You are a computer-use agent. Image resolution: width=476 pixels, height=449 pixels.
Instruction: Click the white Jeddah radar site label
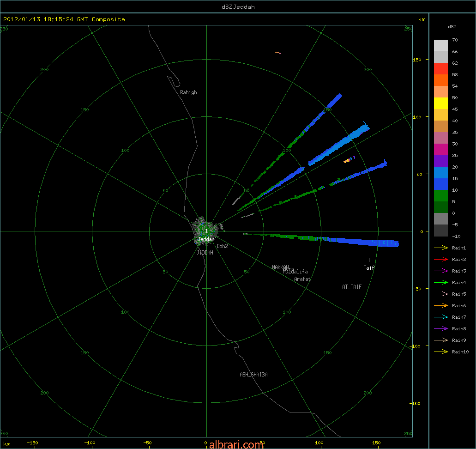206,239
